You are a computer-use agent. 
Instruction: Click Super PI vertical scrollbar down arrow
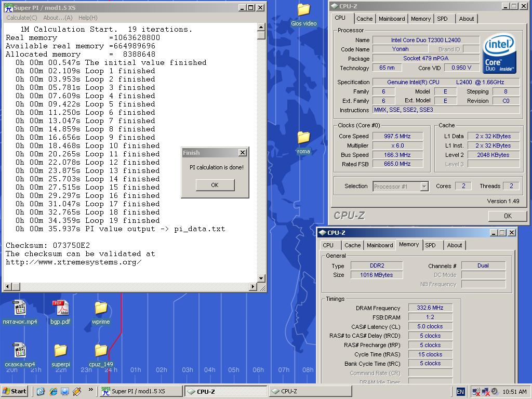(x=261, y=278)
